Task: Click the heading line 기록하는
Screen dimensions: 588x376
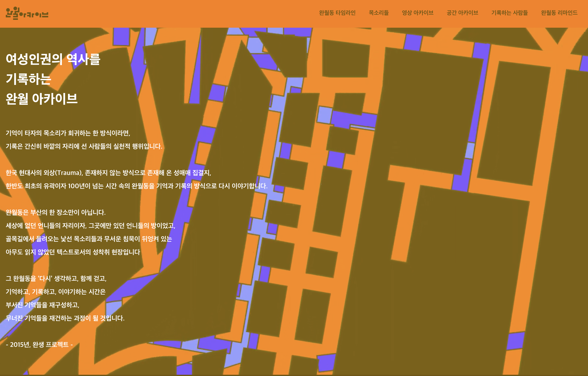Action: [28, 79]
